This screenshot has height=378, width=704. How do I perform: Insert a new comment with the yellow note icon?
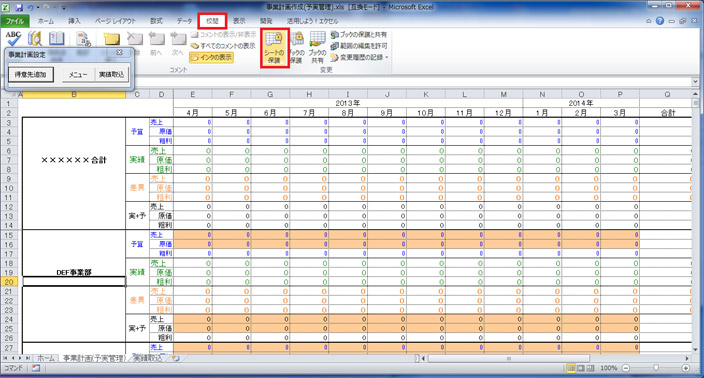[111, 39]
